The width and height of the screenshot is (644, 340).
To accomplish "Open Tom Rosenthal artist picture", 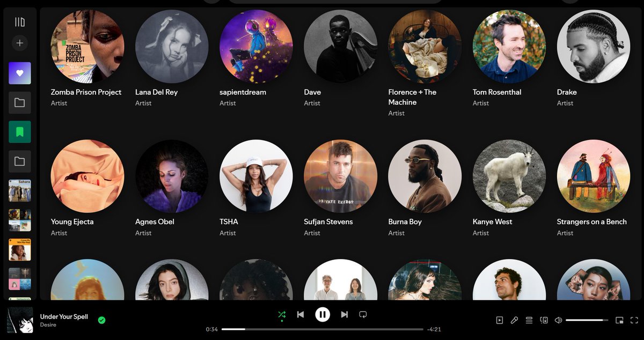I will [509, 46].
